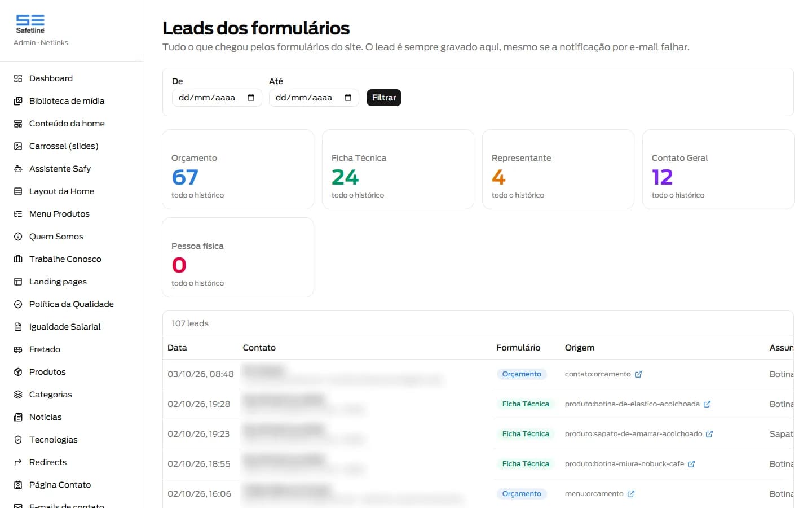Go to Layout da Home section
812x508 pixels.
[72, 191]
